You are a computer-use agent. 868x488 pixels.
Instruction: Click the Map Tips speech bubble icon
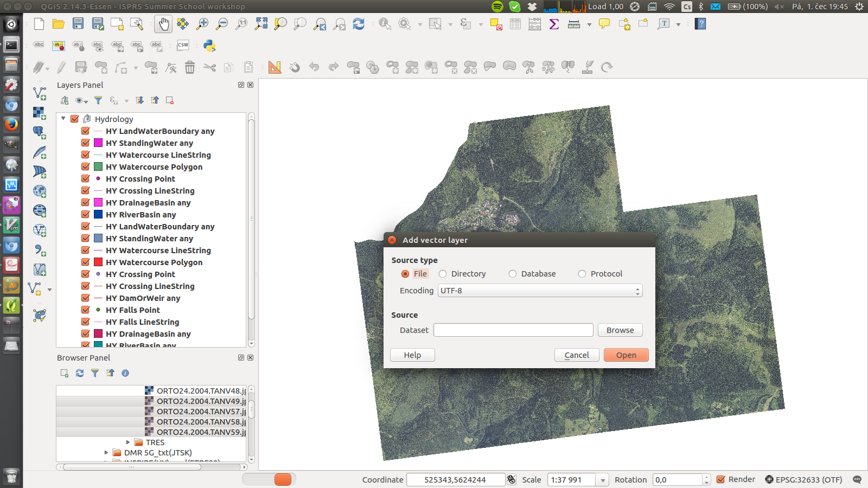tap(604, 24)
